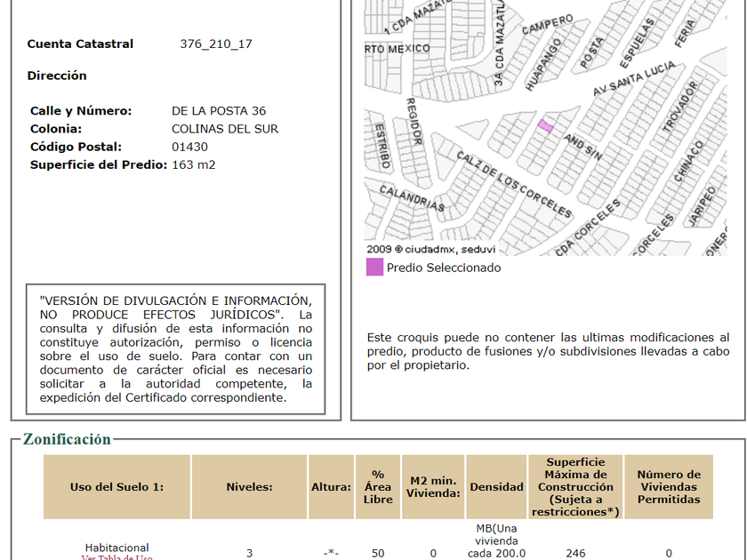Click the Colonia label
The width and height of the screenshot is (747, 560).
coord(56,129)
